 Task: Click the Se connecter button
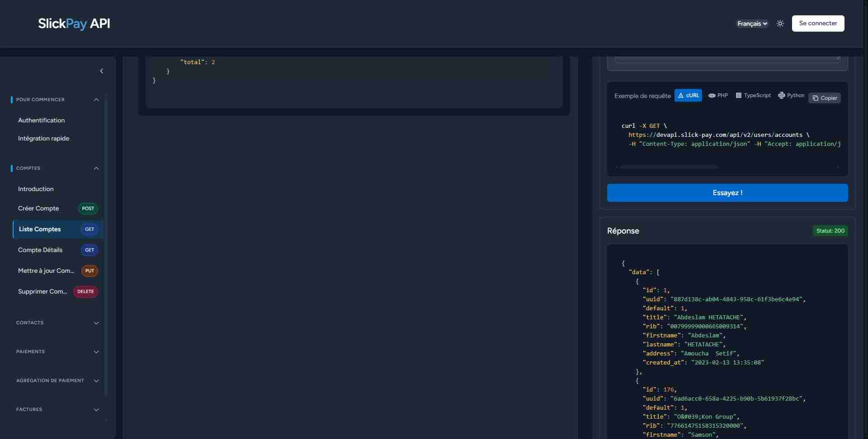click(x=817, y=23)
